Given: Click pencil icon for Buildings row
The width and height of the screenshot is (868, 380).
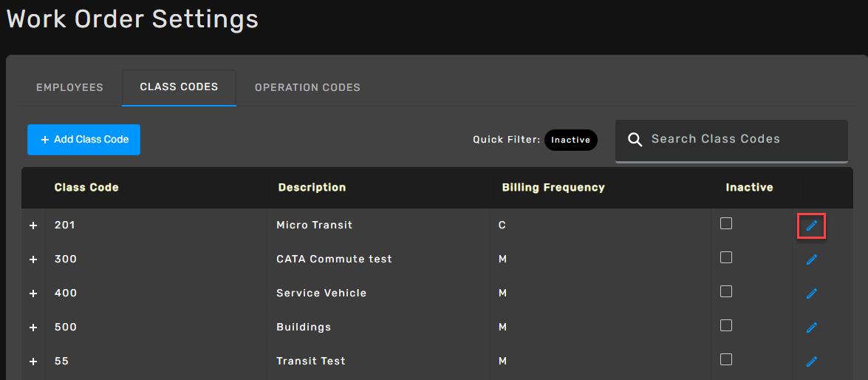Looking at the screenshot, I should (812, 328).
